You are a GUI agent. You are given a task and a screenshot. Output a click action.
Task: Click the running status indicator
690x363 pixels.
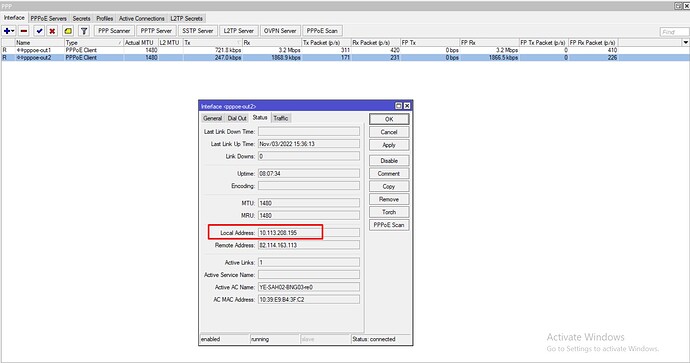[260, 339]
